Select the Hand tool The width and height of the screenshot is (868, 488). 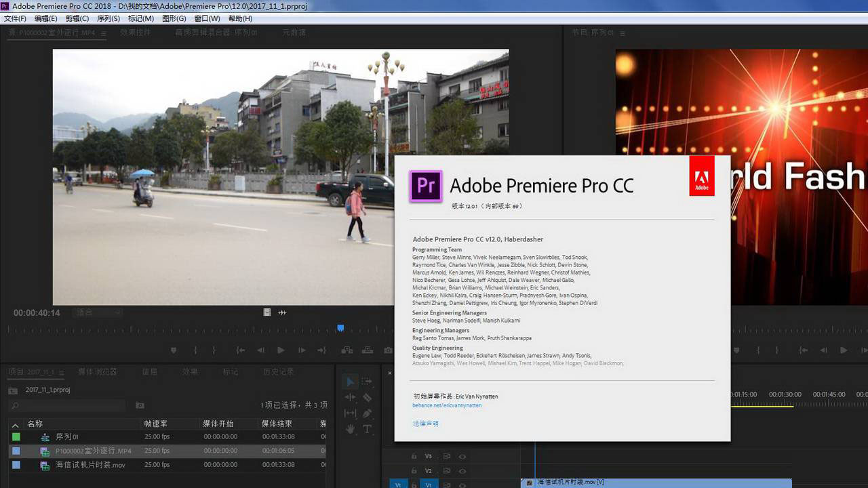click(350, 429)
